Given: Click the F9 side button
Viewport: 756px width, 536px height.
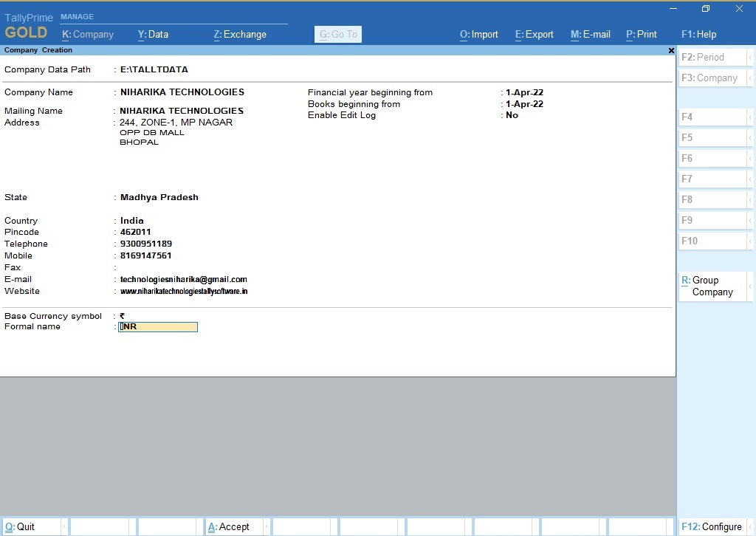Looking at the screenshot, I should pyautogui.click(x=712, y=220).
